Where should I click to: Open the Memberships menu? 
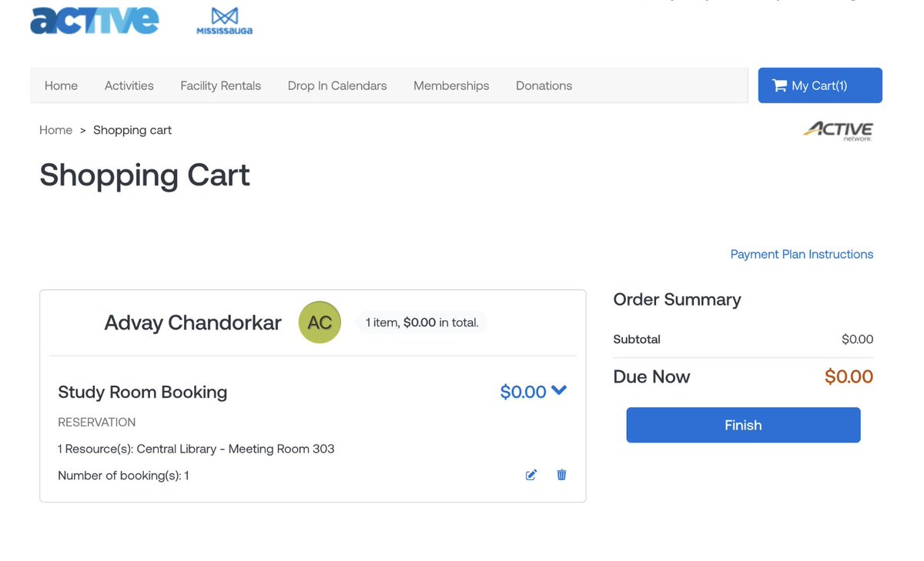[x=451, y=85]
